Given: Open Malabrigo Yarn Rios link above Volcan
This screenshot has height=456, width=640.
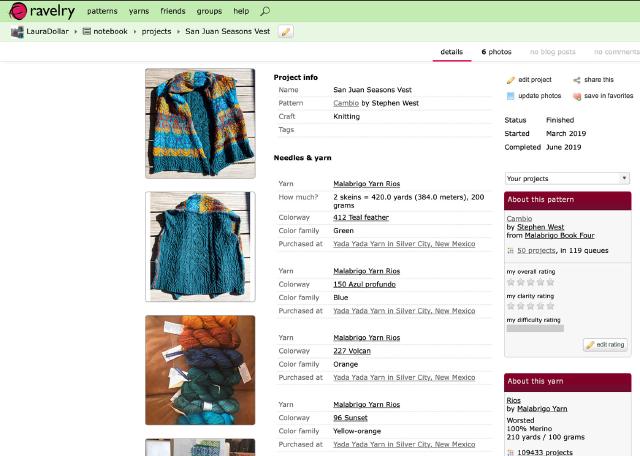Looking at the screenshot, I should [x=367, y=338].
